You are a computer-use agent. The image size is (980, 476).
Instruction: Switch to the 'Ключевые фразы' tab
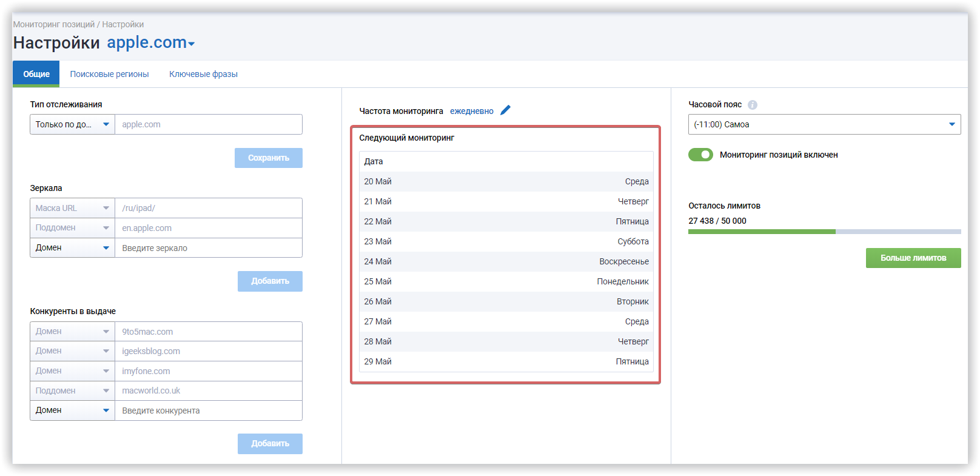[203, 74]
